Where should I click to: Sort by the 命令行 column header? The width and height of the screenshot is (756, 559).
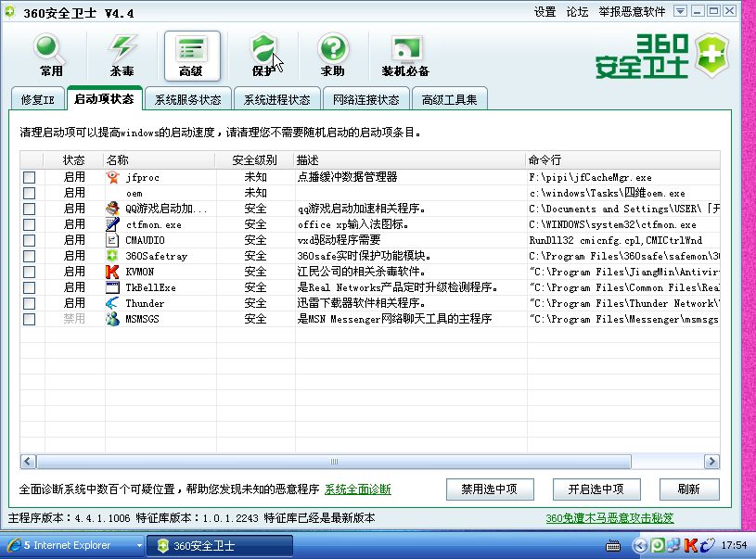622,160
